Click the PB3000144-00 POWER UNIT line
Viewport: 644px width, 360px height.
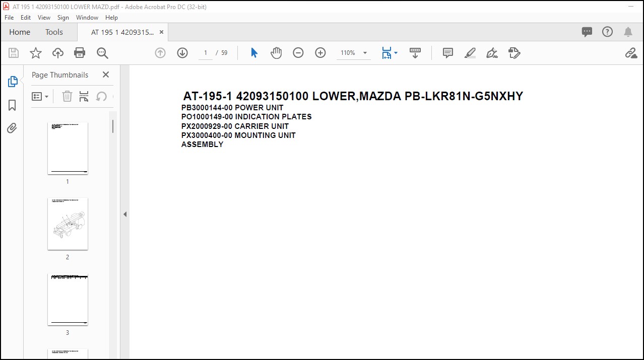pyautogui.click(x=232, y=108)
